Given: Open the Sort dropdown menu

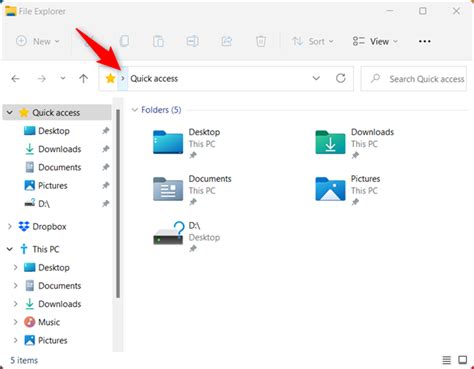Looking at the screenshot, I should [313, 41].
